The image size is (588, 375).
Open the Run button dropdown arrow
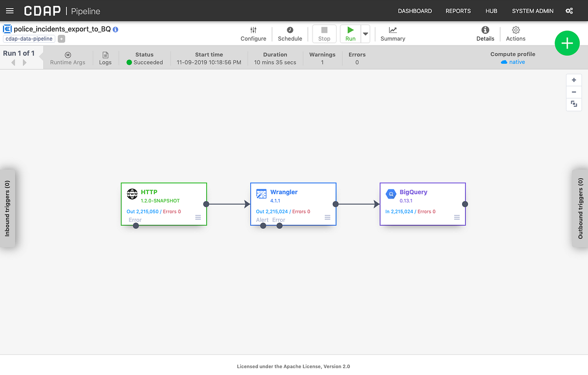coord(365,33)
